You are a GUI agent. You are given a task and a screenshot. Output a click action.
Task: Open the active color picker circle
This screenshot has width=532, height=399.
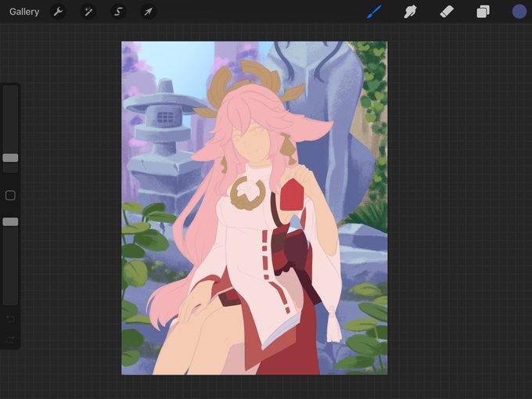tap(519, 12)
